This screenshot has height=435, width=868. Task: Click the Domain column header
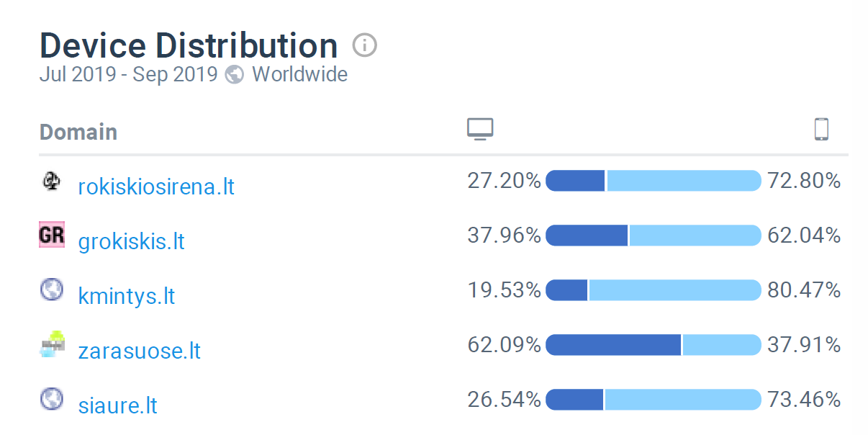(78, 132)
